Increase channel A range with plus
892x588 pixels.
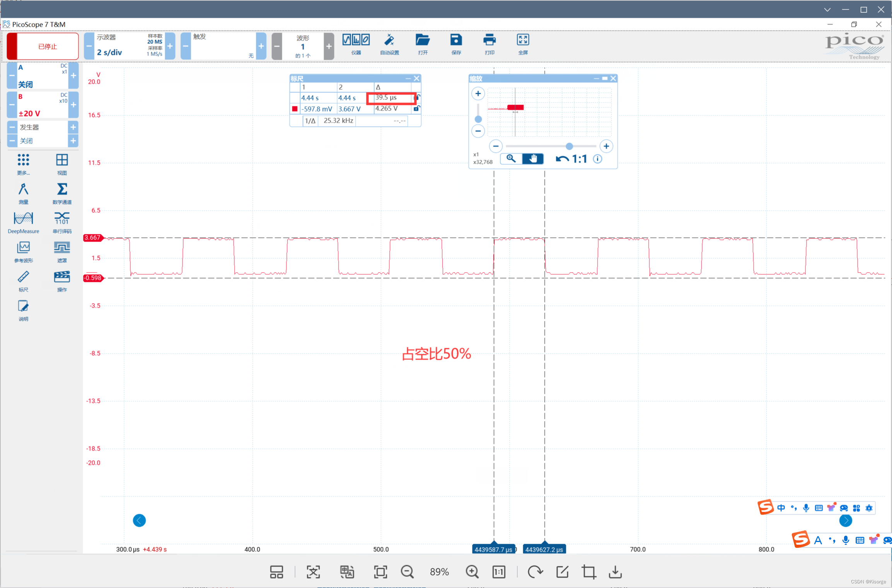73,76
